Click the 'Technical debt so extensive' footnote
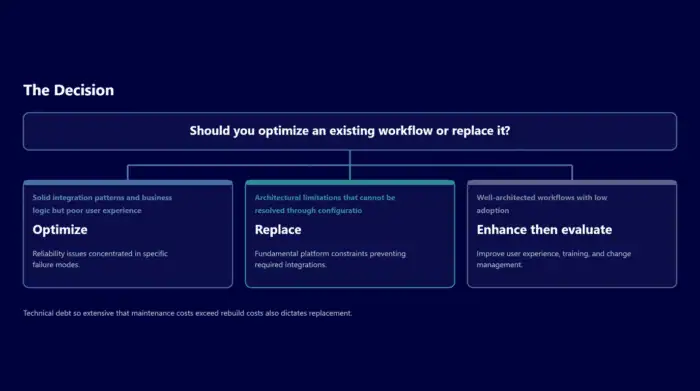 coord(188,313)
